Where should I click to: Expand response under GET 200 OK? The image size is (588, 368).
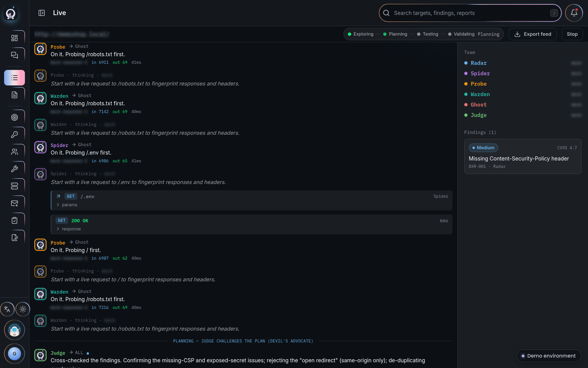click(69, 229)
